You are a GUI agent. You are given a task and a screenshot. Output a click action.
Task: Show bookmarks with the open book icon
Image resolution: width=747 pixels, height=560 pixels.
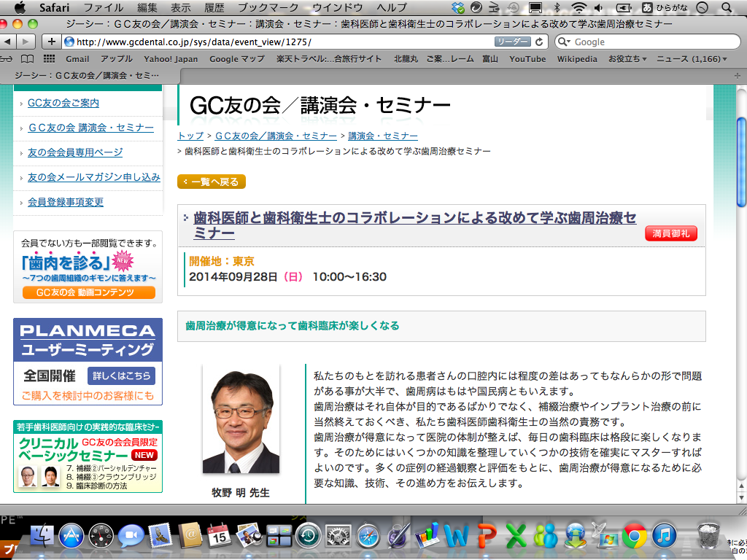tap(28, 59)
